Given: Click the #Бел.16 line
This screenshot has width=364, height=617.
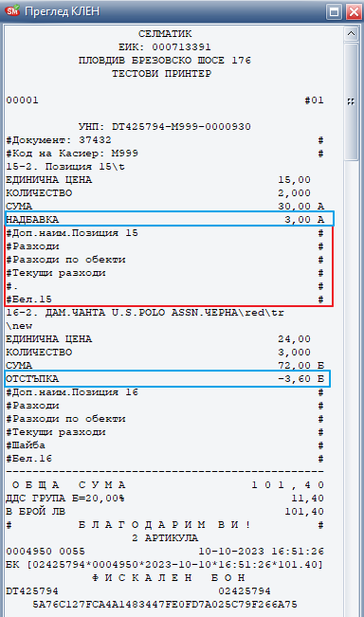Looking at the screenshot, I should click(x=165, y=459).
